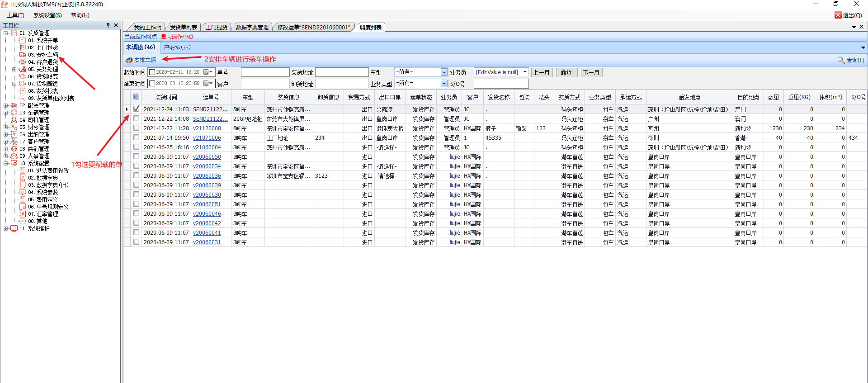Open the 系统设置(S) menu

click(47, 15)
